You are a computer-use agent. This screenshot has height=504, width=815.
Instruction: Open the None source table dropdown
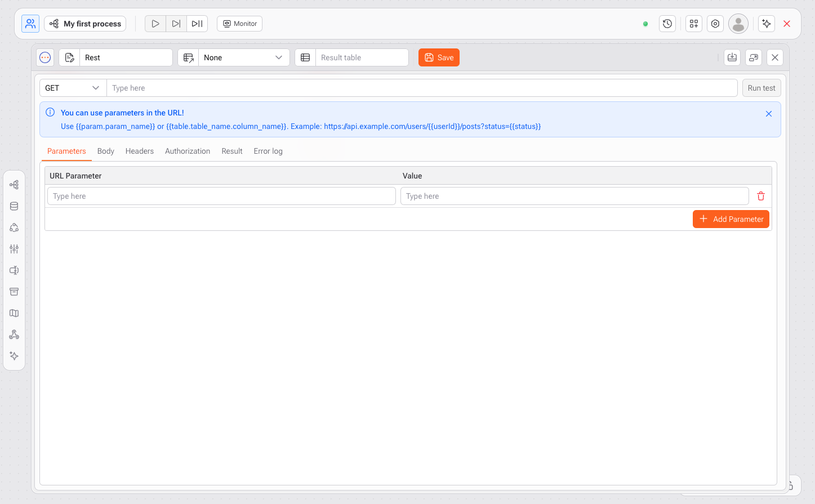pos(243,57)
